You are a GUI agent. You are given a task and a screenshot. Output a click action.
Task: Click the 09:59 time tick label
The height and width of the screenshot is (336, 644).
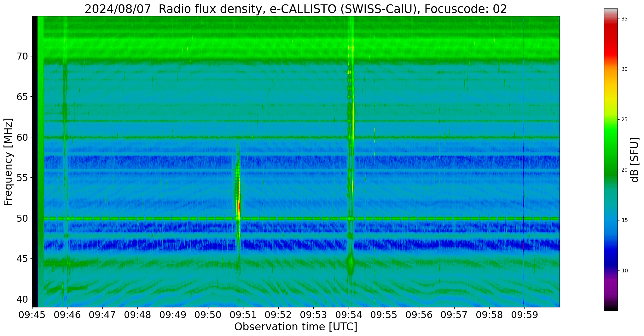pyautogui.click(x=524, y=315)
